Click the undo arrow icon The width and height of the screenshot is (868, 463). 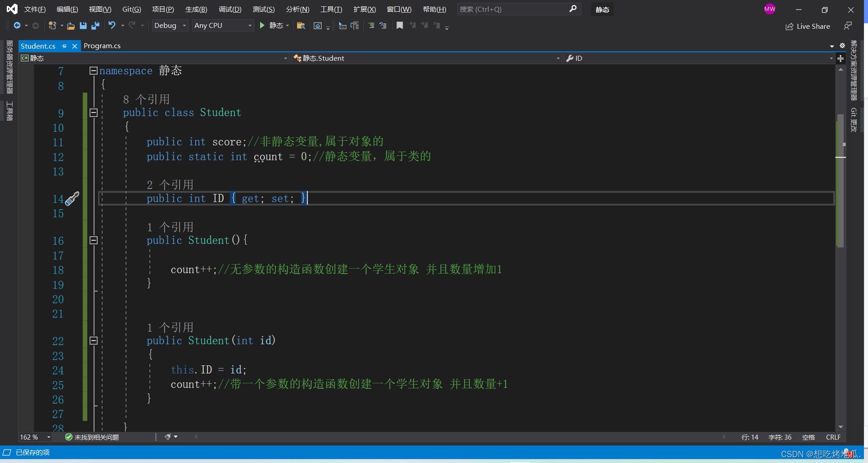tap(112, 26)
